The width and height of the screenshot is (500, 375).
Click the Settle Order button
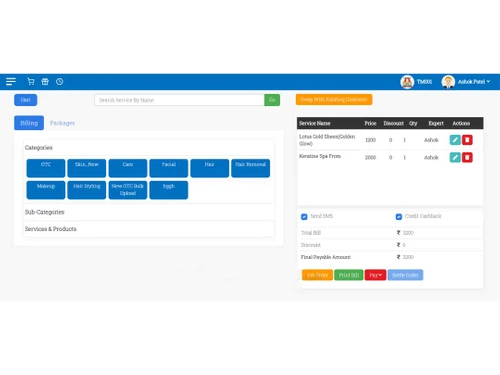[x=405, y=275]
